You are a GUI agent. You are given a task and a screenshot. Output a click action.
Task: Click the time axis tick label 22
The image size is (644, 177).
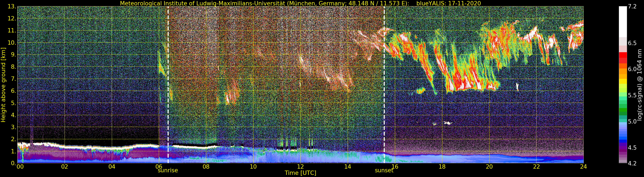pos(536,167)
